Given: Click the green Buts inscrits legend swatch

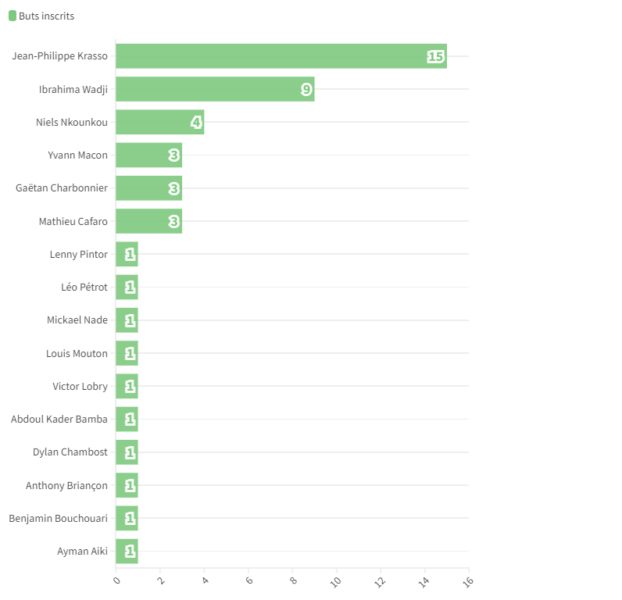Looking at the screenshot, I should [12, 16].
